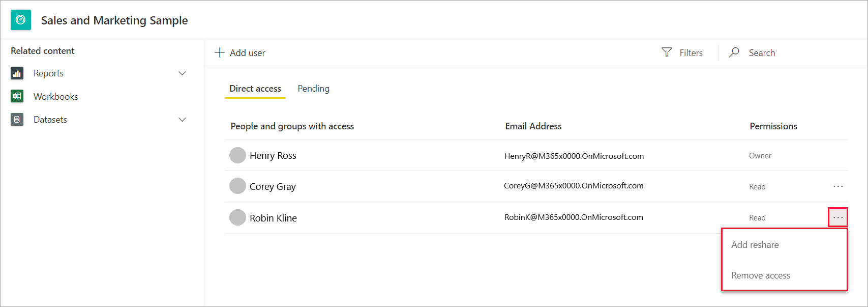Open the Workbooks related content item
This screenshot has width=868, height=307.
pos(56,97)
